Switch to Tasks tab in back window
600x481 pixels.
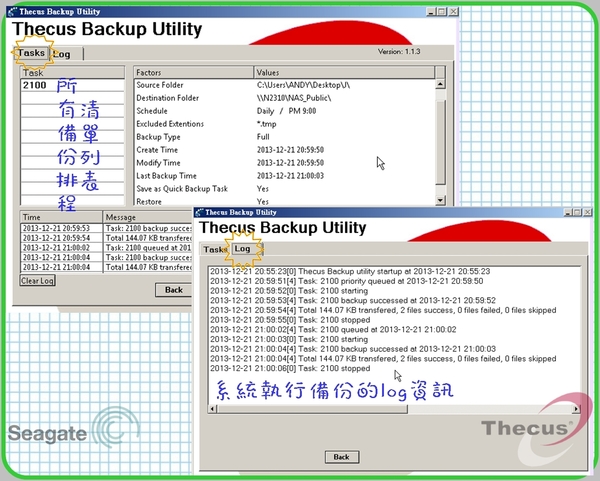pos(31,53)
